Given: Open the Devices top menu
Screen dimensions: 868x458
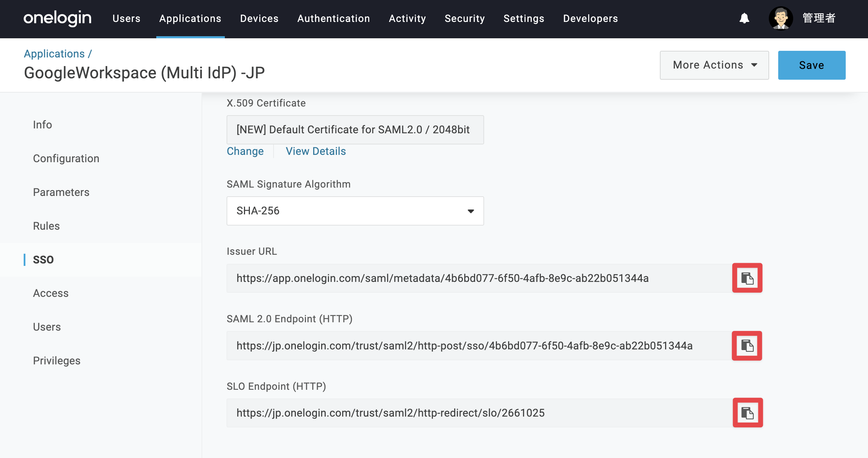Looking at the screenshot, I should pos(259,18).
